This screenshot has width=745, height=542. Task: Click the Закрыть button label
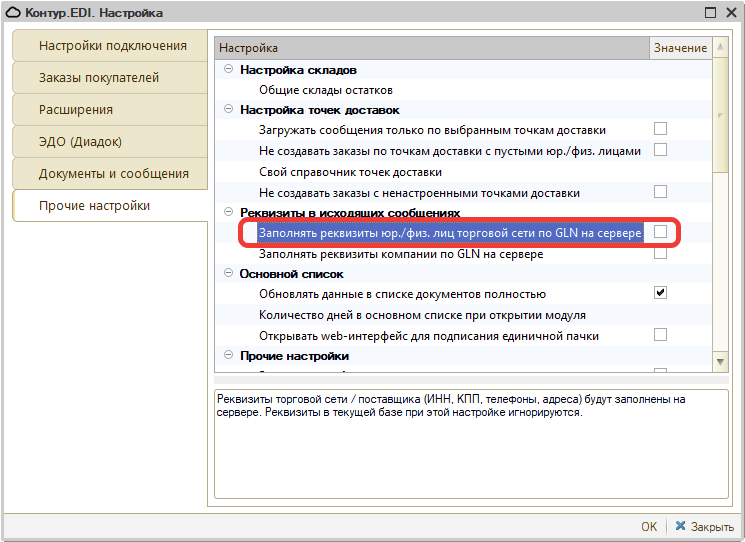pyautogui.click(x=713, y=526)
